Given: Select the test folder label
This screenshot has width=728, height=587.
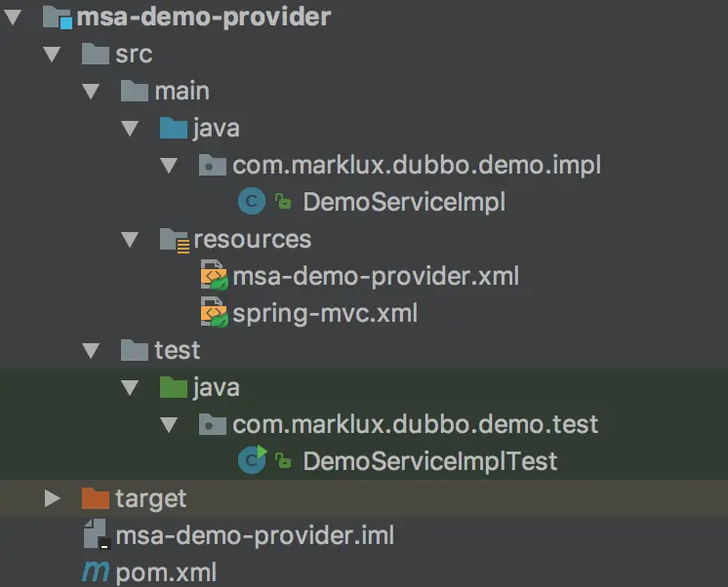Looking at the screenshot, I should click(x=178, y=350).
